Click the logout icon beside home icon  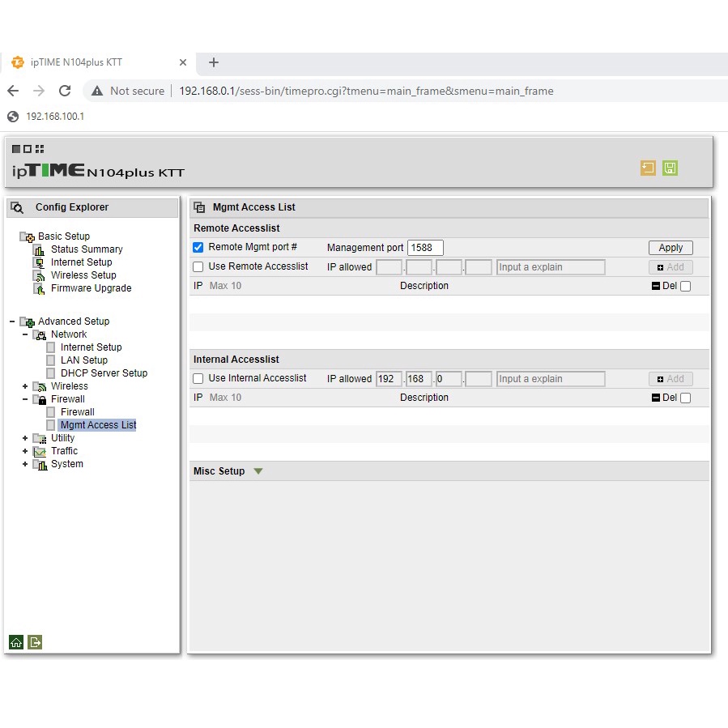click(x=35, y=642)
